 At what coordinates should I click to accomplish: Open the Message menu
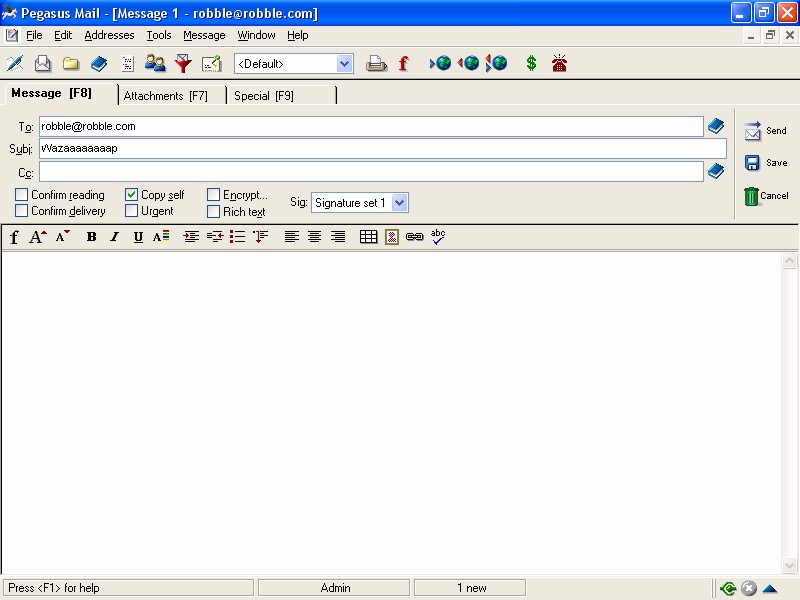pos(204,35)
